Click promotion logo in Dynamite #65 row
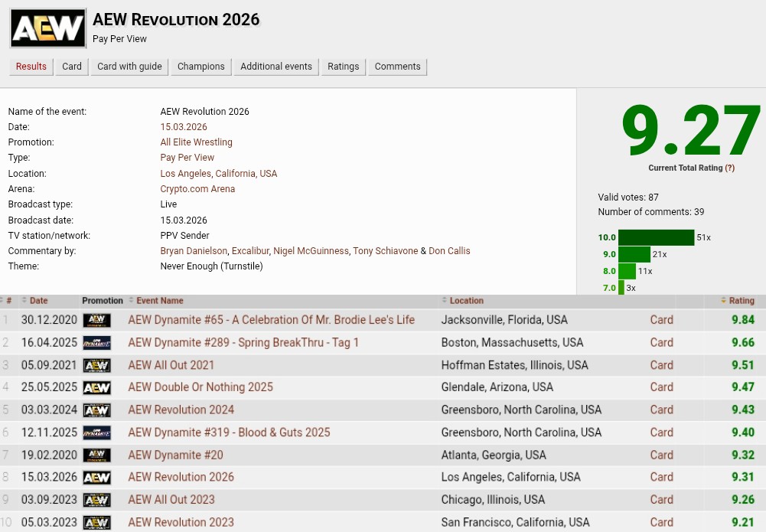Screen dimensions: 766x532 click(x=96, y=320)
